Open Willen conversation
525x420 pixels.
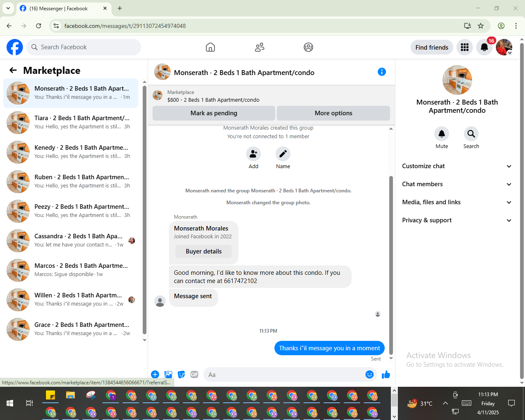click(71, 300)
